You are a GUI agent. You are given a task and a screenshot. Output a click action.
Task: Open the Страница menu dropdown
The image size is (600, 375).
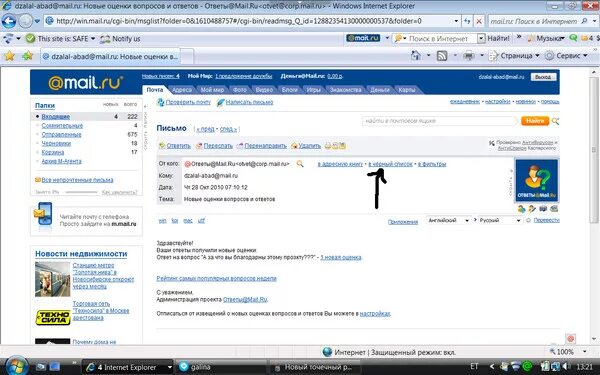[x=514, y=56]
